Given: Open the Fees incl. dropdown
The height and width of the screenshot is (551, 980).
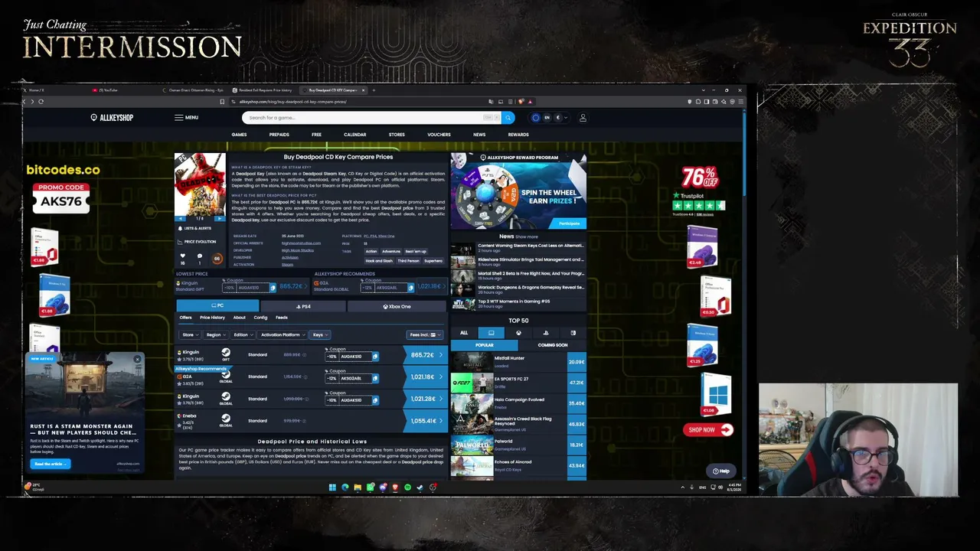Looking at the screenshot, I should (424, 334).
